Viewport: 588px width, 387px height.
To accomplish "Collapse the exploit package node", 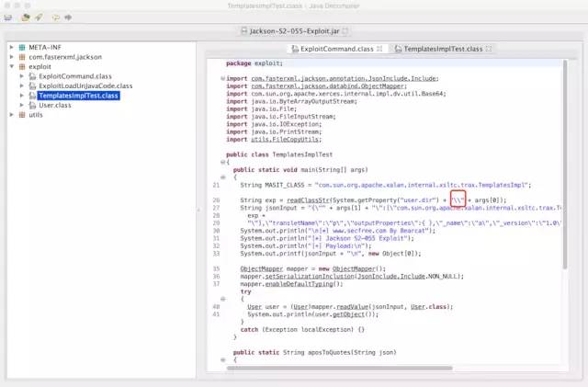I will [x=11, y=67].
